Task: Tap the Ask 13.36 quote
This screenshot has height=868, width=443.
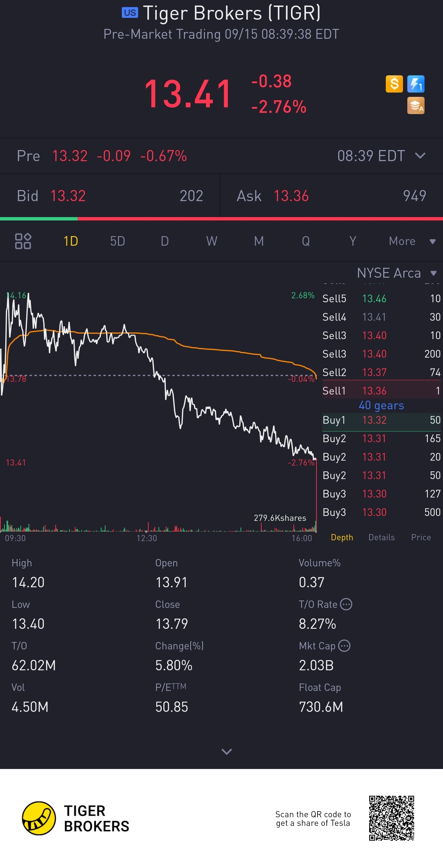Action: pos(331,196)
